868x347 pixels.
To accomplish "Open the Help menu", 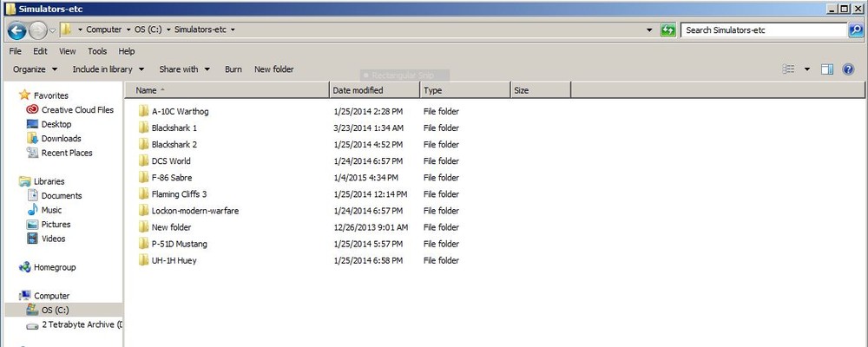I will (x=126, y=51).
